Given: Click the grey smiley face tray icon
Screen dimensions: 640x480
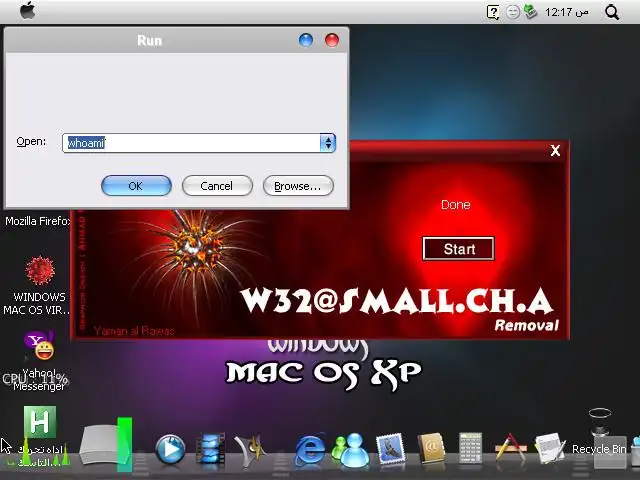Looking at the screenshot, I should (513, 12).
